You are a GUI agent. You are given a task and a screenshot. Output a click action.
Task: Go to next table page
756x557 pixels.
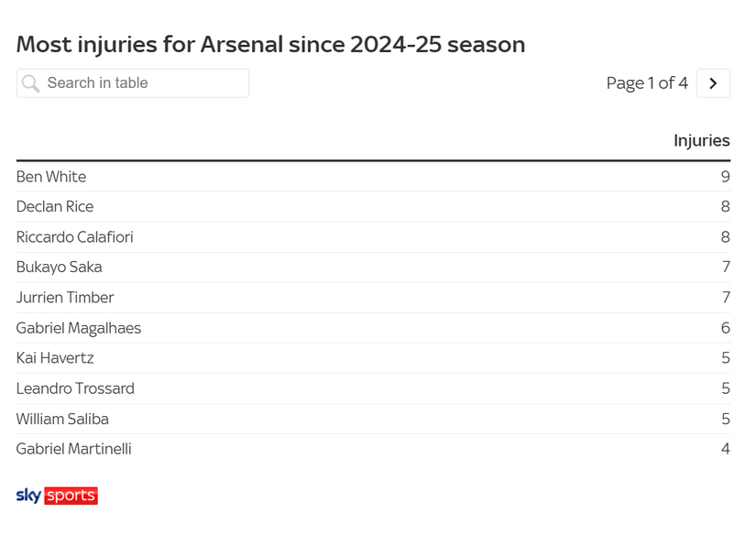click(x=713, y=83)
